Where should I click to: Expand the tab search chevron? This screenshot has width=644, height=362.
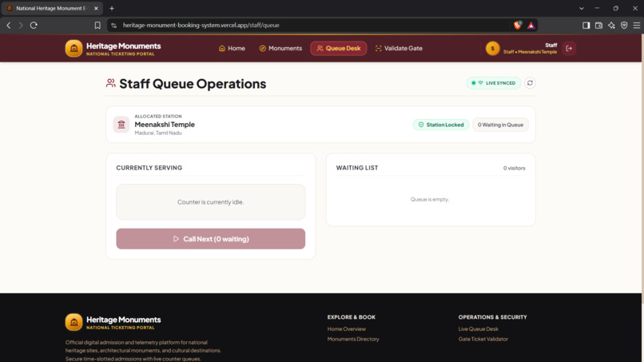[582, 8]
